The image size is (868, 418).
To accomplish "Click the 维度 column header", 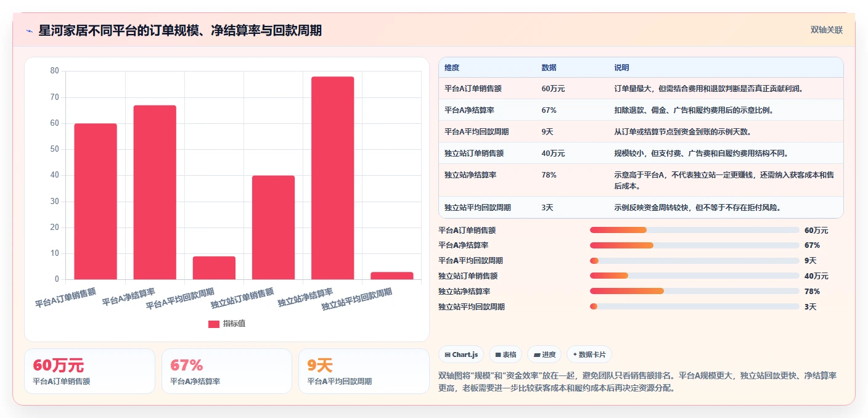I will click(452, 68).
